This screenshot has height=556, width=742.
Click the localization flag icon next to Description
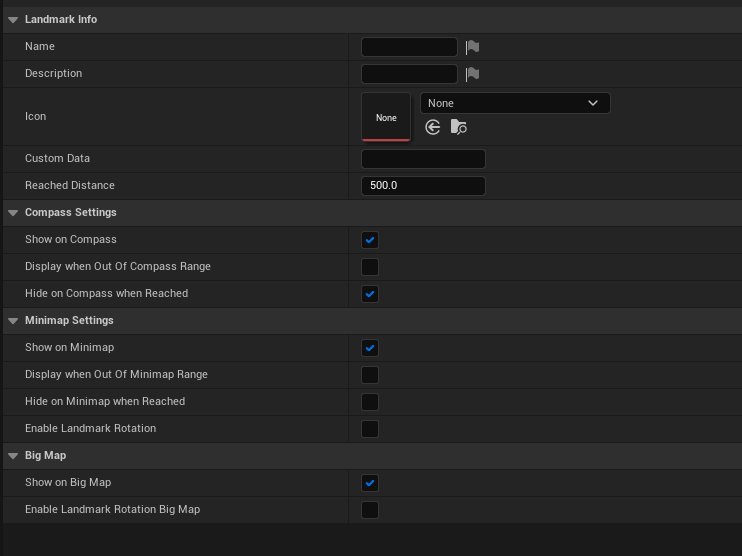472,74
